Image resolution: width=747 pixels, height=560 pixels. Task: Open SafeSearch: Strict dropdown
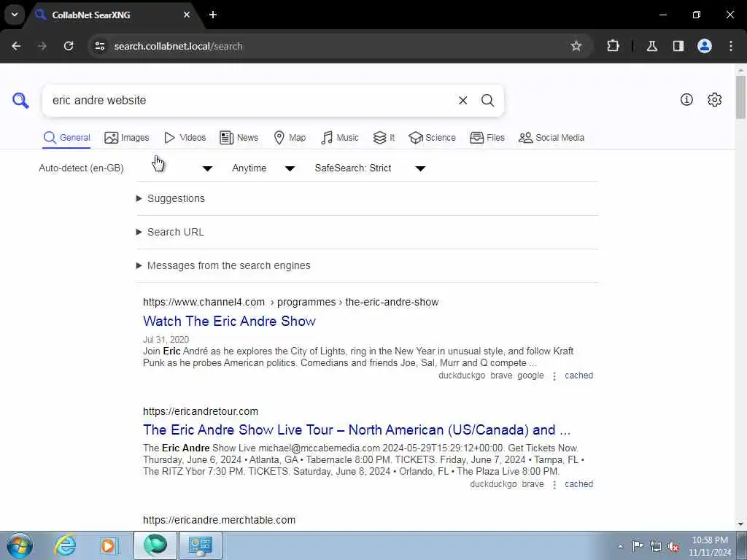[x=370, y=168]
